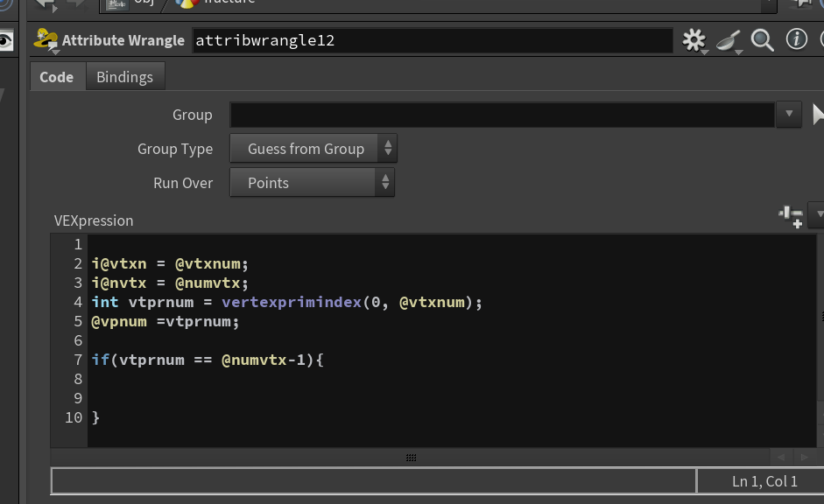Open the gear settings menu
Screen dimensions: 824x504
pyautogui.click(x=694, y=40)
